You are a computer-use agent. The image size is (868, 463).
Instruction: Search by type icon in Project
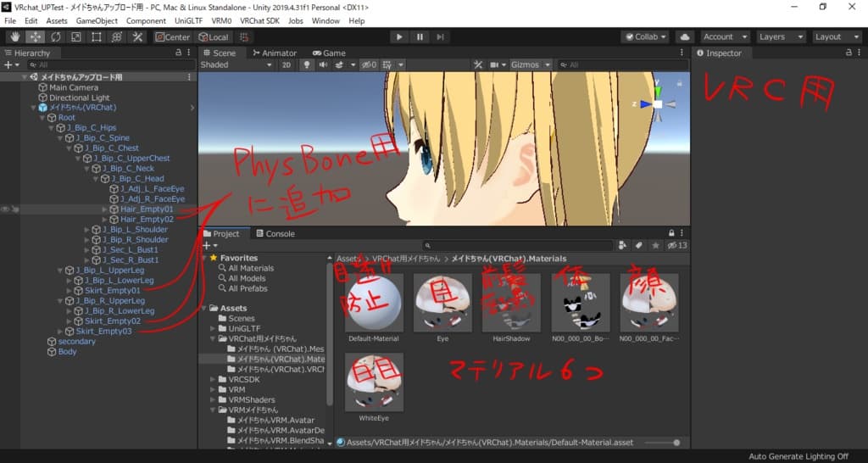pyautogui.click(x=623, y=245)
